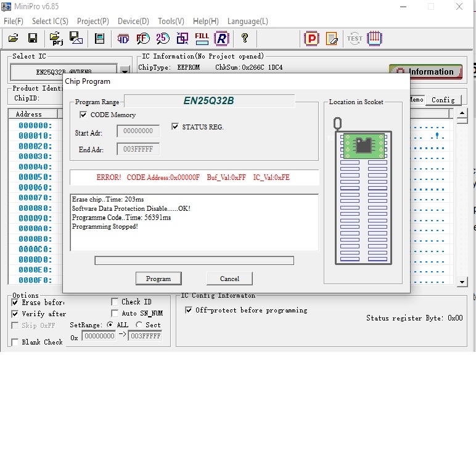Click the greyed TEST icon
This screenshot has height=469, width=476.
click(355, 39)
